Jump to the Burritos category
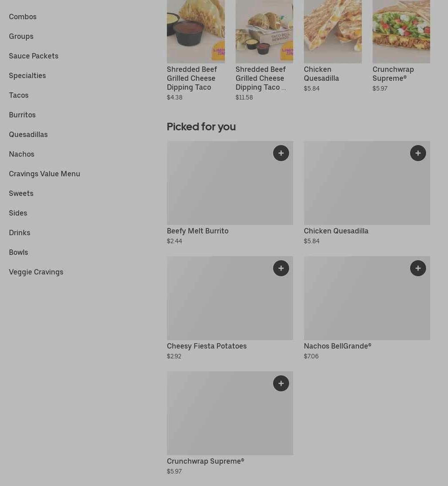This screenshot has width=448, height=486. coord(22,115)
